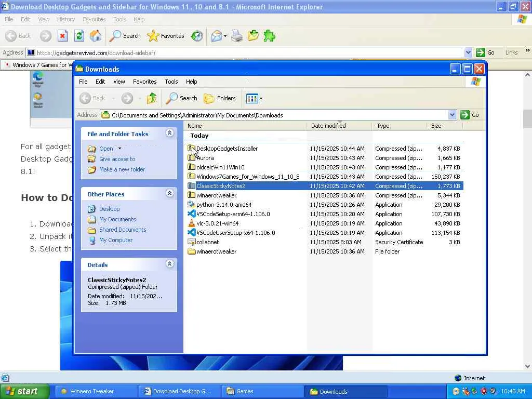The width and height of the screenshot is (532, 399).
Task: Click the Downloads folder path address field
Action: pos(278,115)
